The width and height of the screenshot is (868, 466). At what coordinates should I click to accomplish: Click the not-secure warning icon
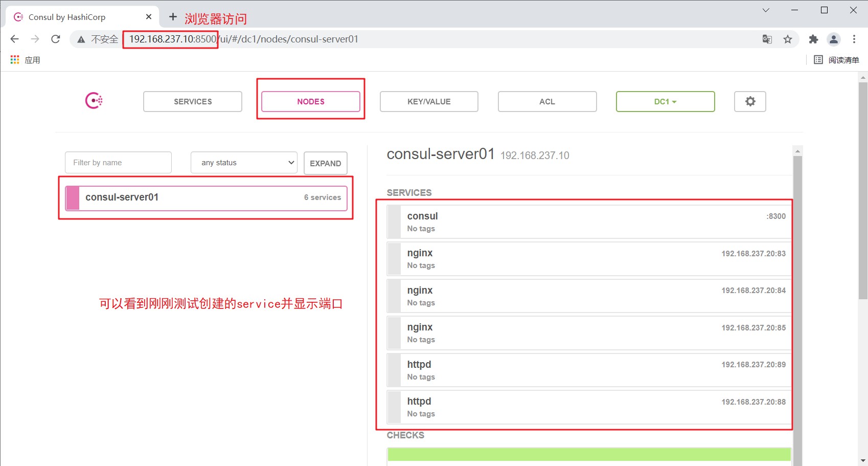coord(81,39)
